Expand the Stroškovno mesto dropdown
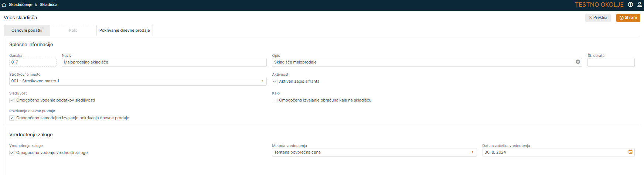 pyautogui.click(x=262, y=81)
